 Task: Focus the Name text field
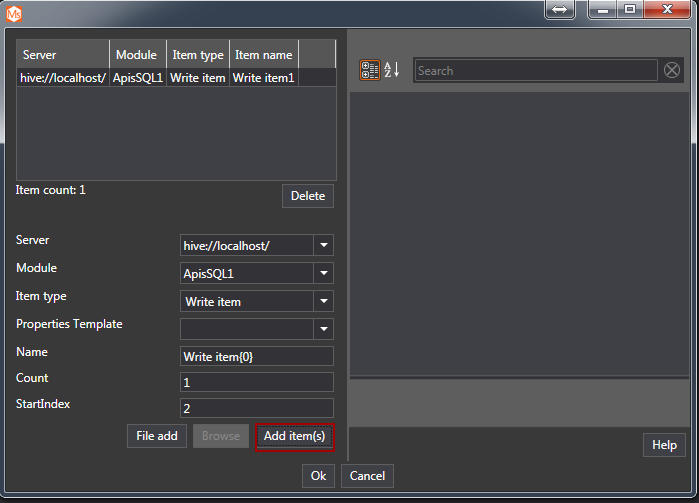[x=256, y=357]
